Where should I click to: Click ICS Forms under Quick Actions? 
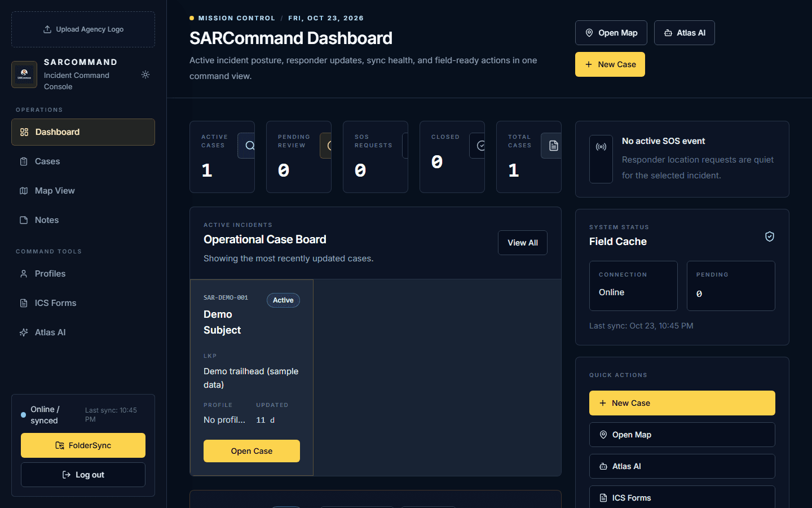pos(682,497)
